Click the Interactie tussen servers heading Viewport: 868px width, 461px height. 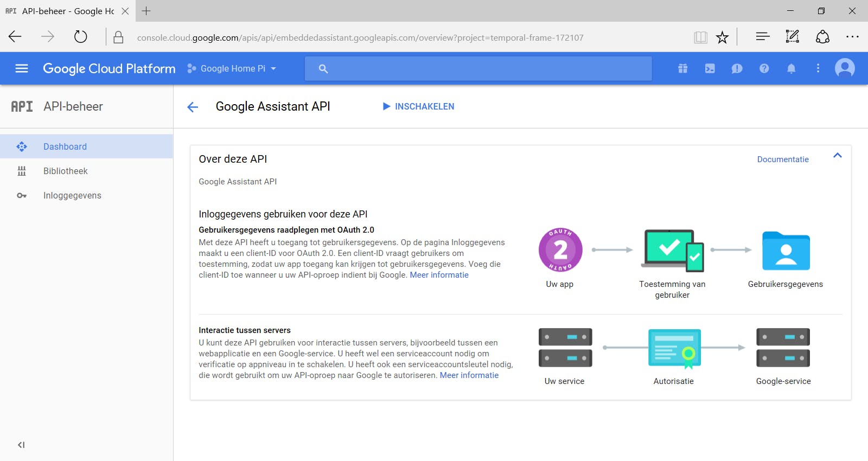point(245,330)
